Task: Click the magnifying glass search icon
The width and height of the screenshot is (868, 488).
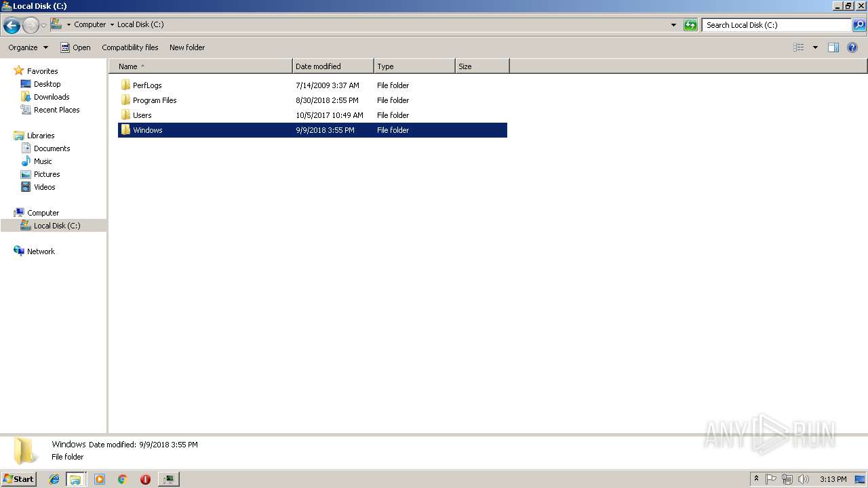Action: click(x=859, y=25)
